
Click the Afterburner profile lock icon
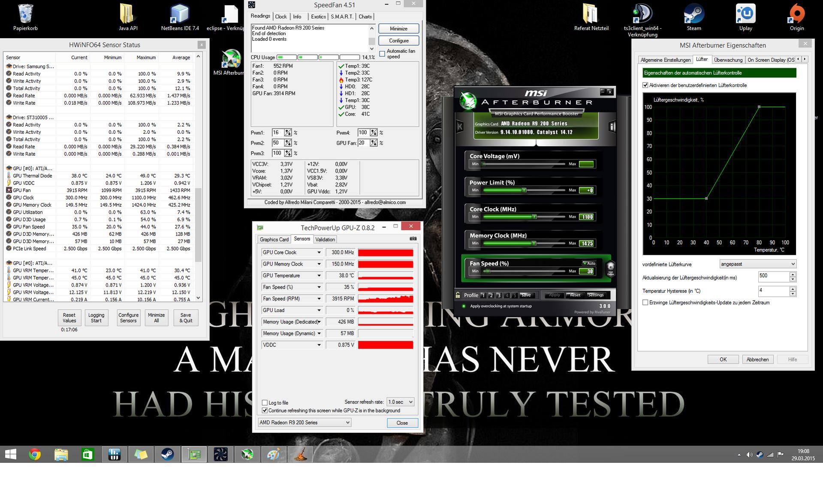(x=458, y=295)
